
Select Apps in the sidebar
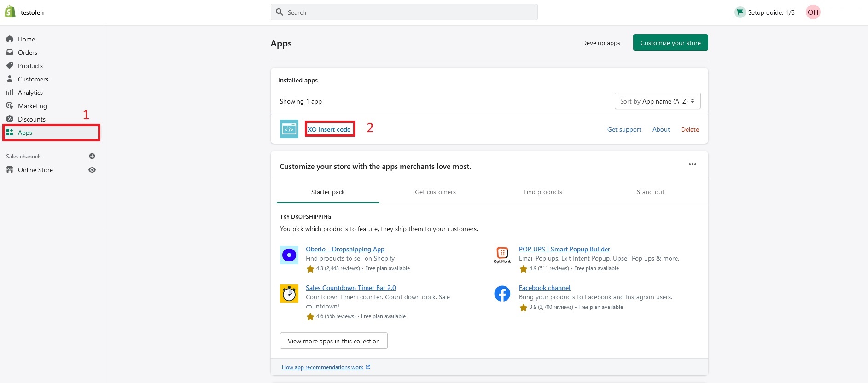coord(51,133)
